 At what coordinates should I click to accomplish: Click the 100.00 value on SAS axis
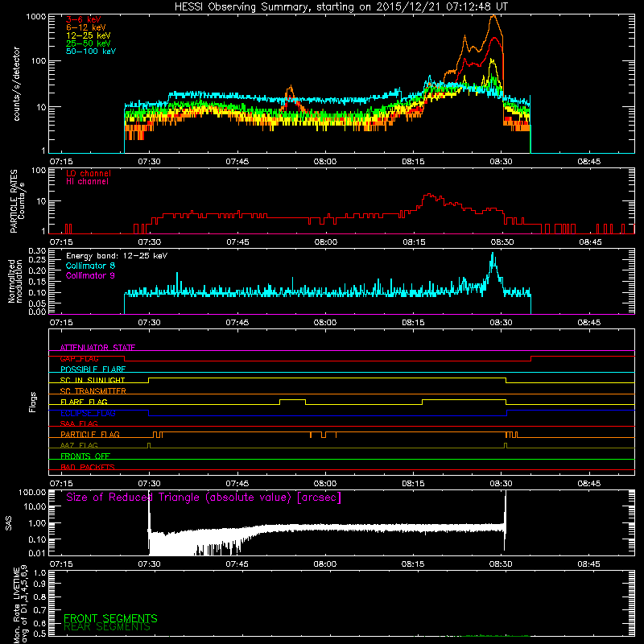tap(33, 492)
